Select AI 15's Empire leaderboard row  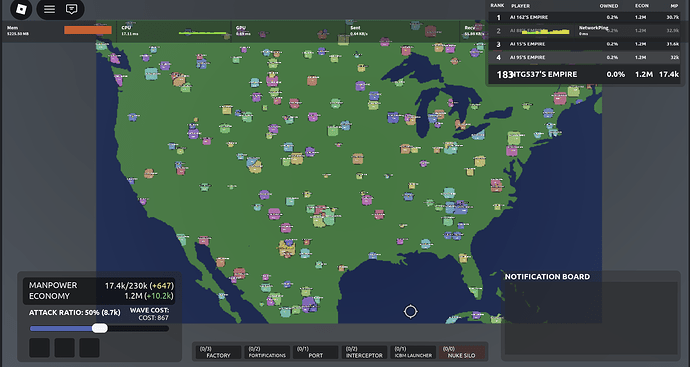pos(585,44)
